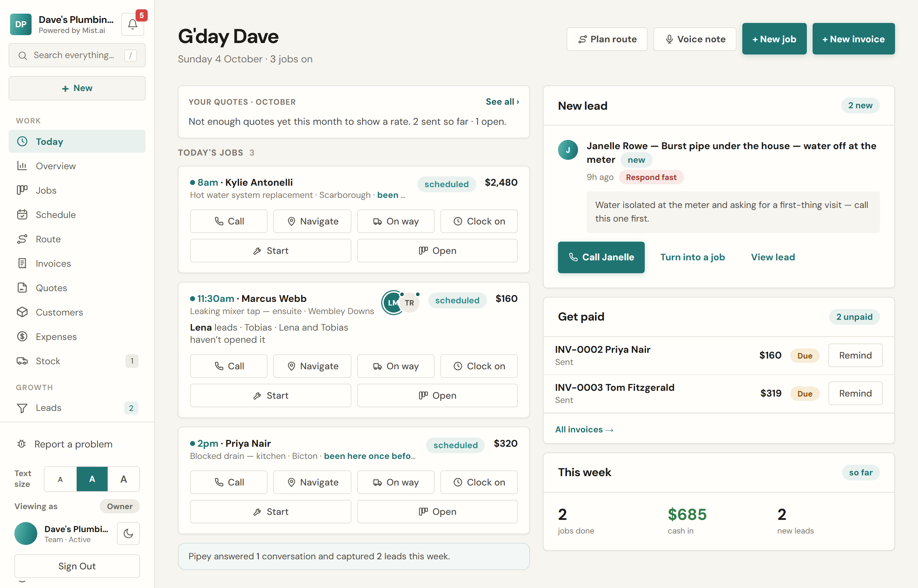Click the DP company logo badge
Viewport: 918px width, 588px height.
click(21, 24)
